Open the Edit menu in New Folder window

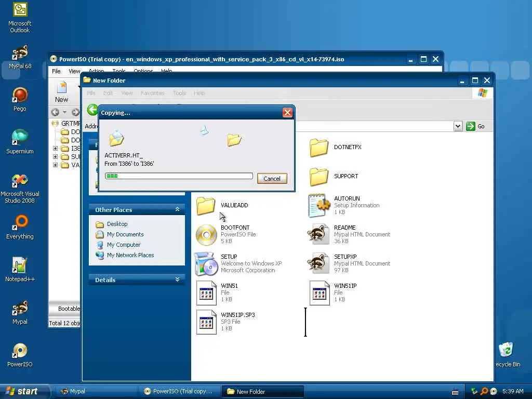point(108,93)
